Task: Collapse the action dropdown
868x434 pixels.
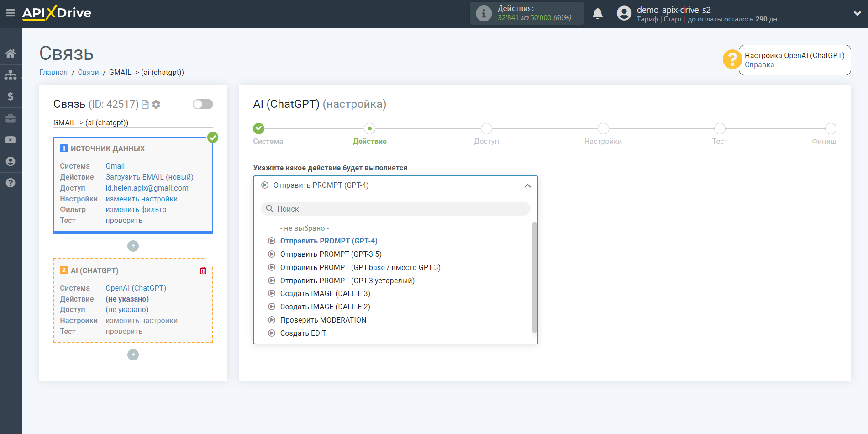Action: pyautogui.click(x=527, y=185)
